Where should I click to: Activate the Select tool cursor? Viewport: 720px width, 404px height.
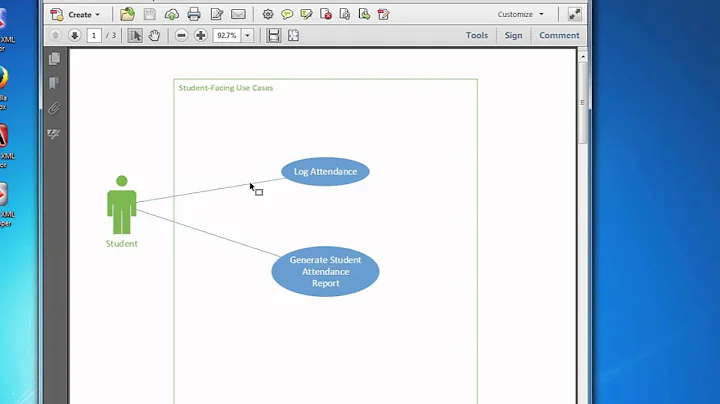[135, 35]
